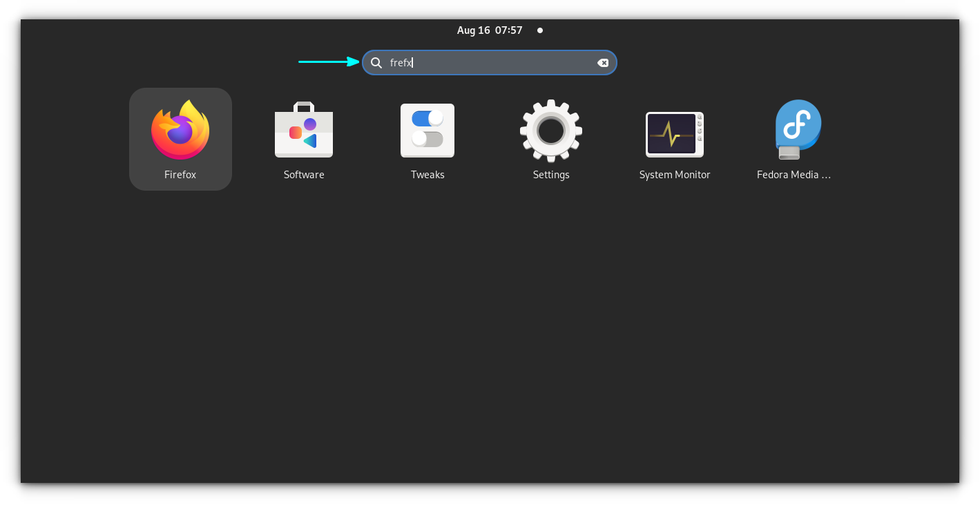Open the Settings application
Screen dimensions: 980x505
tap(550, 131)
